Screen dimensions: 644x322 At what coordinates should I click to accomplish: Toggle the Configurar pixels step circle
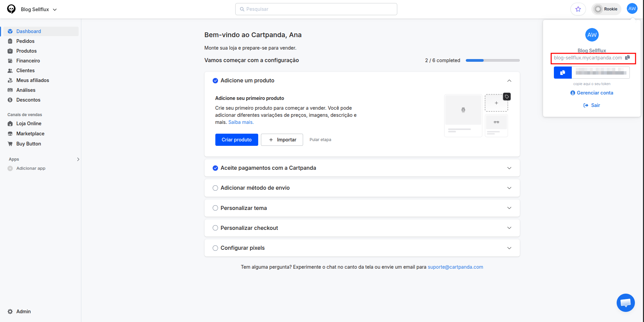click(x=215, y=248)
